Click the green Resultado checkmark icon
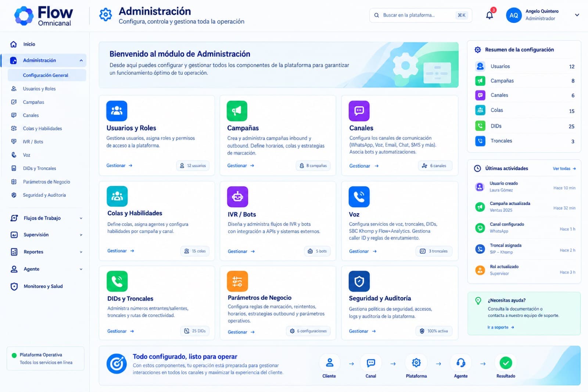This screenshot has width=588, height=392. (x=506, y=363)
